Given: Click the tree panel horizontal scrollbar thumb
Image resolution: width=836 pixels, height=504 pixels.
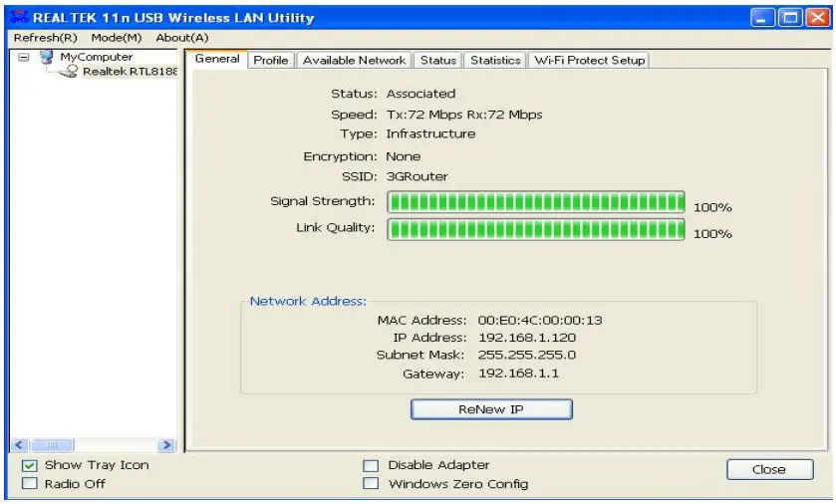Looking at the screenshot, I should pyautogui.click(x=52, y=445).
